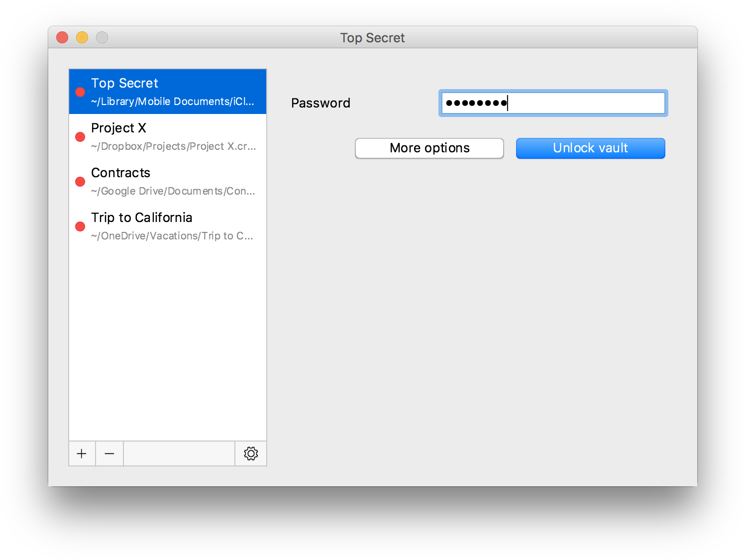Screen dimensions: 745x560
Task: Click red status dot beside Trip to California
Action: tap(80, 226)
